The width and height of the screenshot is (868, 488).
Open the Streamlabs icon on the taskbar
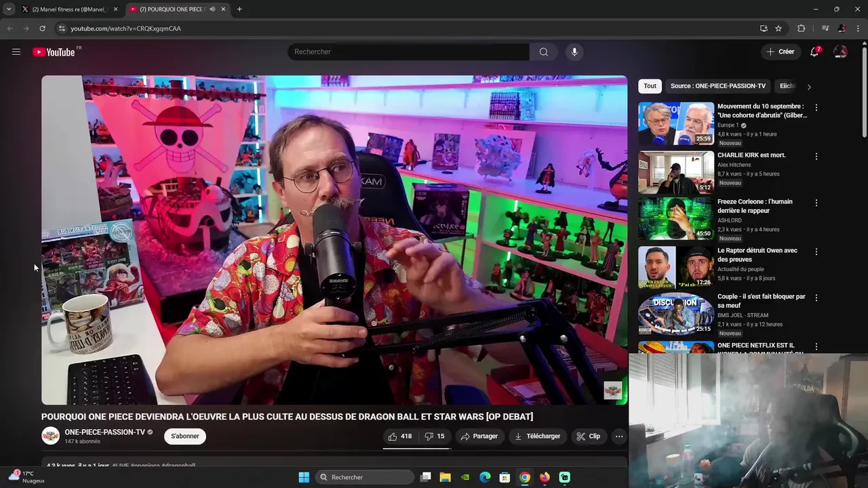[565, 477]
